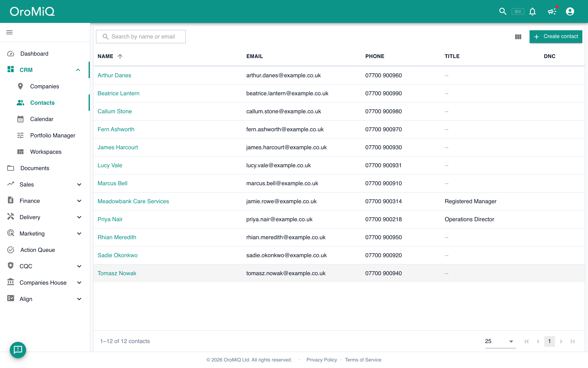Screen dimensions: 588x368
Task: Click the PHONE column header
Action: (375, 56)
